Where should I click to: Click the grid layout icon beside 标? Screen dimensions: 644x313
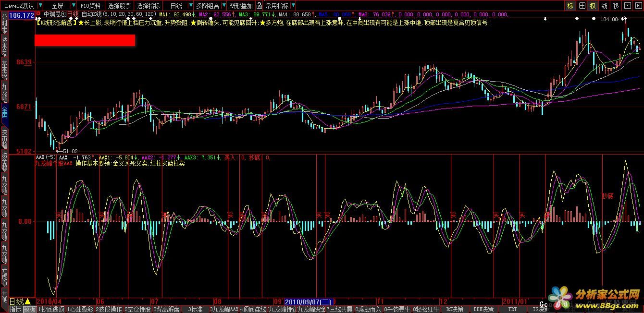(x=582, y=6)
